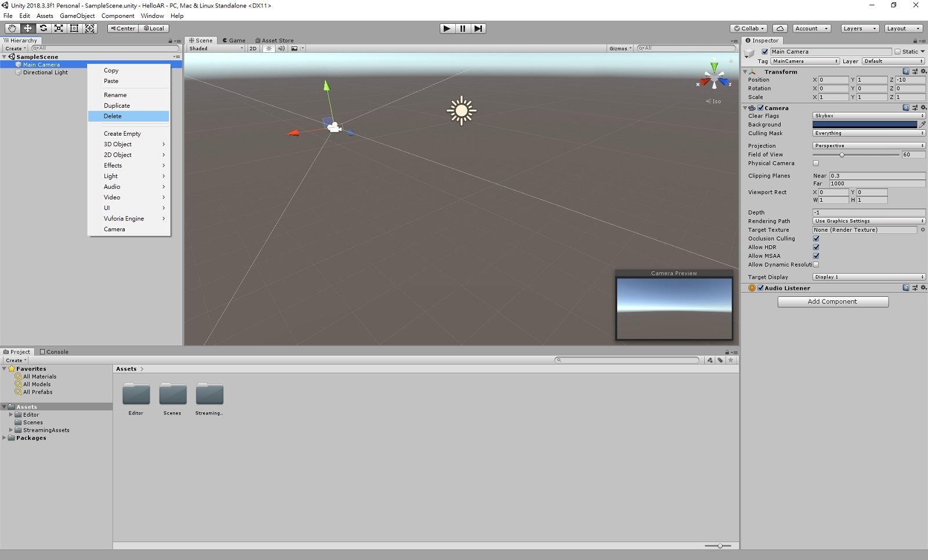Toggle Allow HDR checkbox
This screenshot has height=560, width=928.
pyautogui.click(x=816, y=247)
